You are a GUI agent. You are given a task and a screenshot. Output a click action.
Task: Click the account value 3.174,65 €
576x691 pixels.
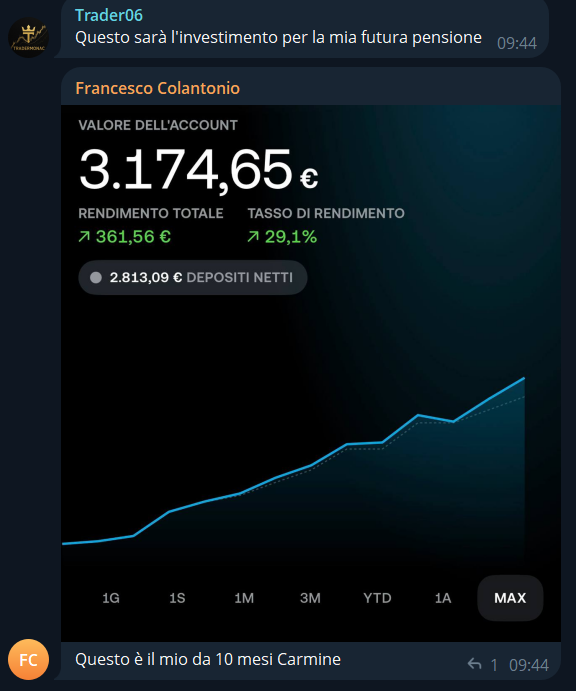pos(198,171)
